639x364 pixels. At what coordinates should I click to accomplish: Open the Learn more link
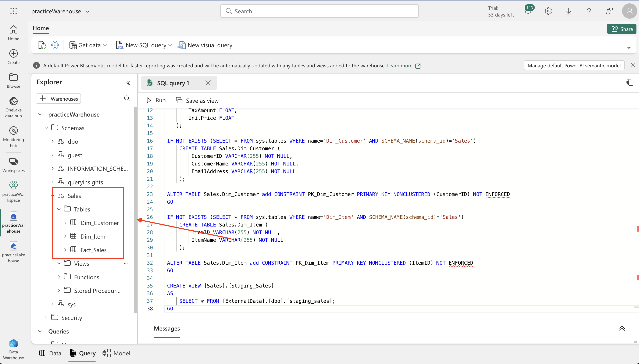[400, 65]
